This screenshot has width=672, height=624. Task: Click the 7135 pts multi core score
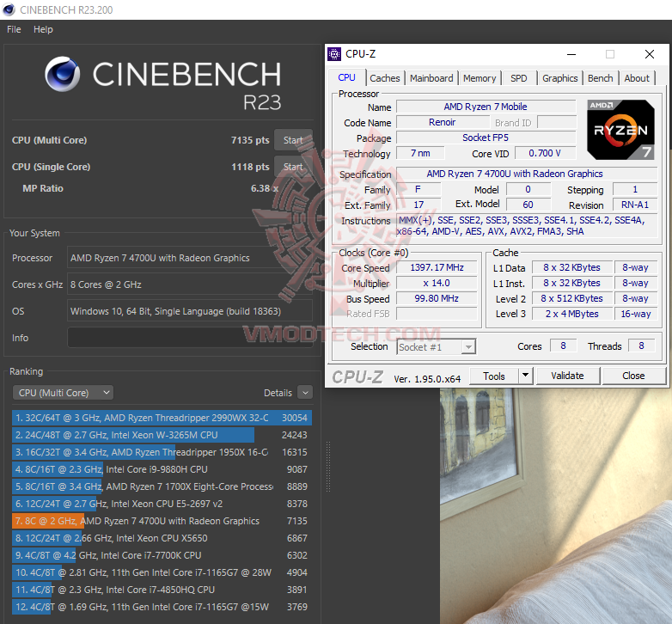[x=250, y=140]
